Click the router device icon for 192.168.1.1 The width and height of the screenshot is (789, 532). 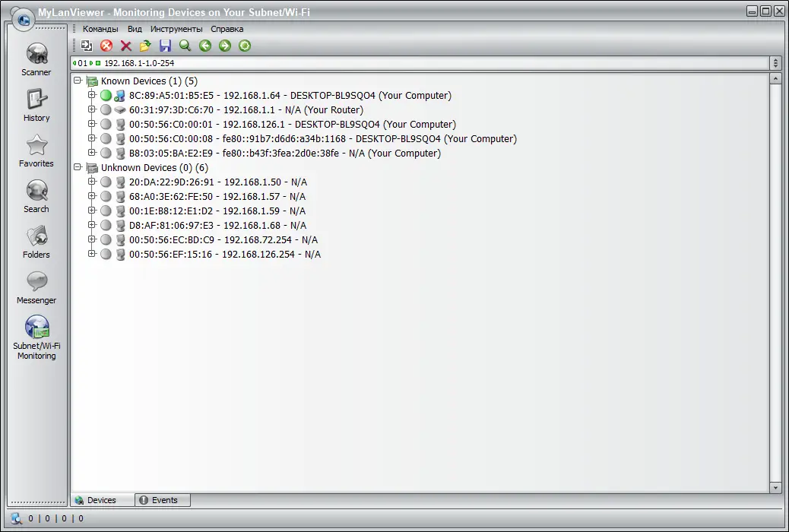click(120, 109)
